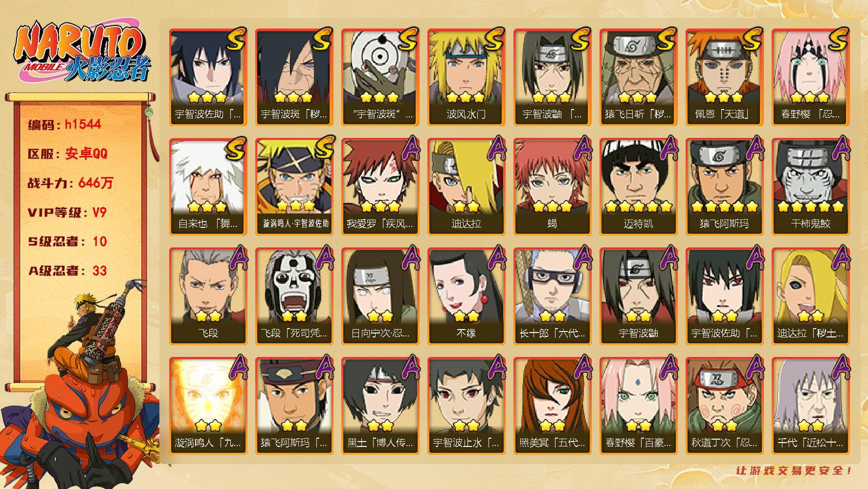Open the 迪达拉 A-rank card
The image size is (868, 489).
click(x=466, y=186)
